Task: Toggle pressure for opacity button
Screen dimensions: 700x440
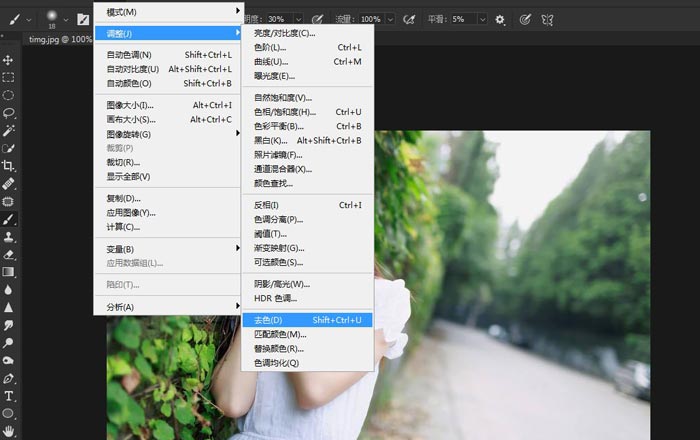Action: pos(317,19)
